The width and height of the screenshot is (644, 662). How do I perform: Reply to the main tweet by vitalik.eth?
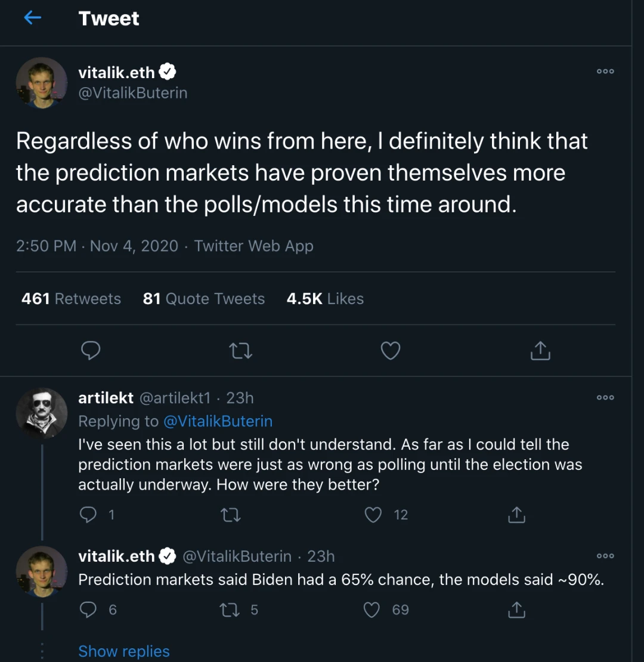tap(91, 351)
